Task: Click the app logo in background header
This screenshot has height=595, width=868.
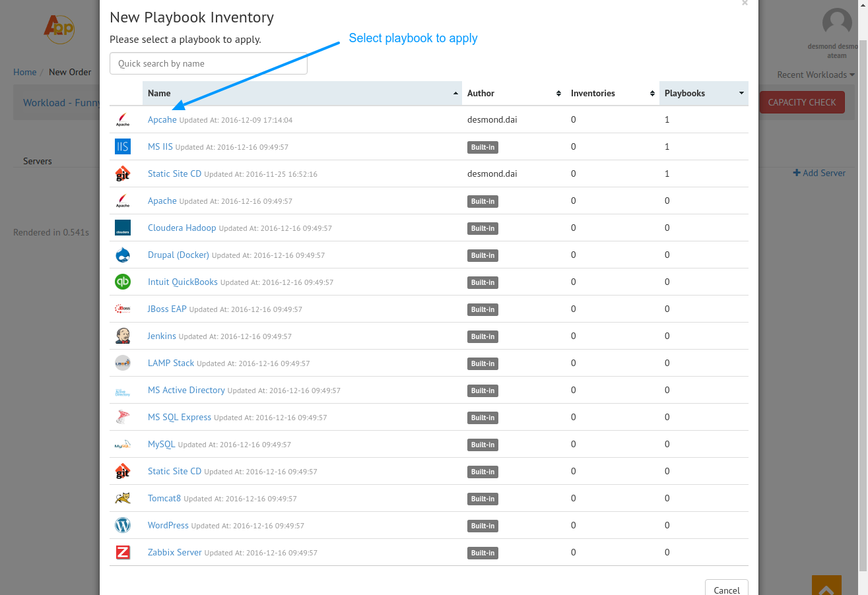Action: tap(59, 28)
